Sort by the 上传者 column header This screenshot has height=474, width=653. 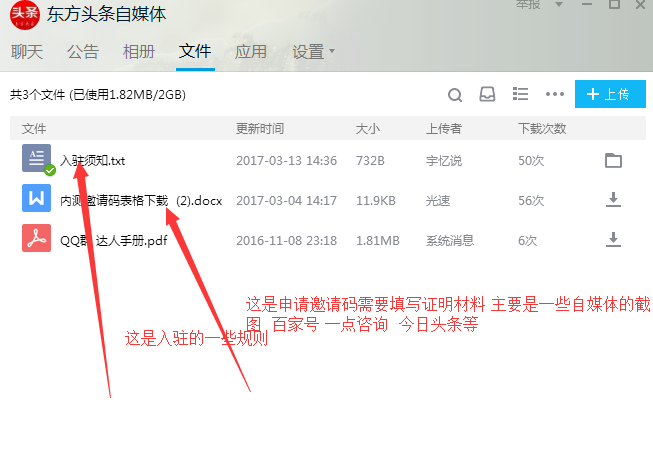coord(444,129)
